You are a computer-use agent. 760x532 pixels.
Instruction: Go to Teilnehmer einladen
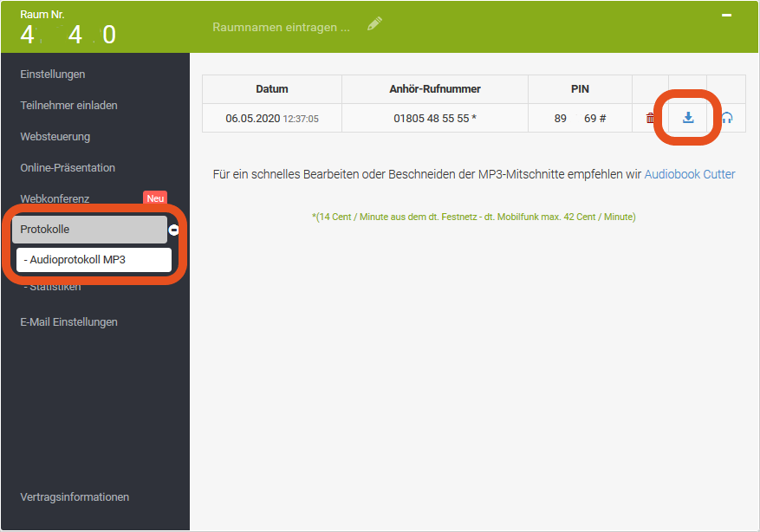coord(68,106)
